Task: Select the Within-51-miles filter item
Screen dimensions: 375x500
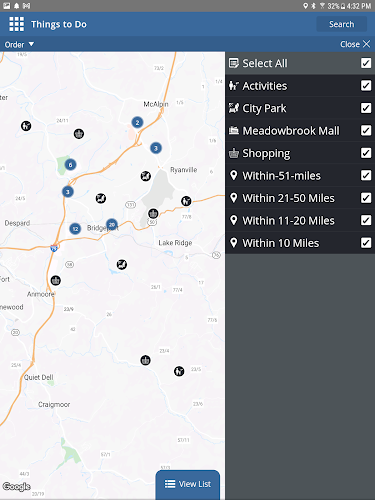Action: [x=300, y=175]
